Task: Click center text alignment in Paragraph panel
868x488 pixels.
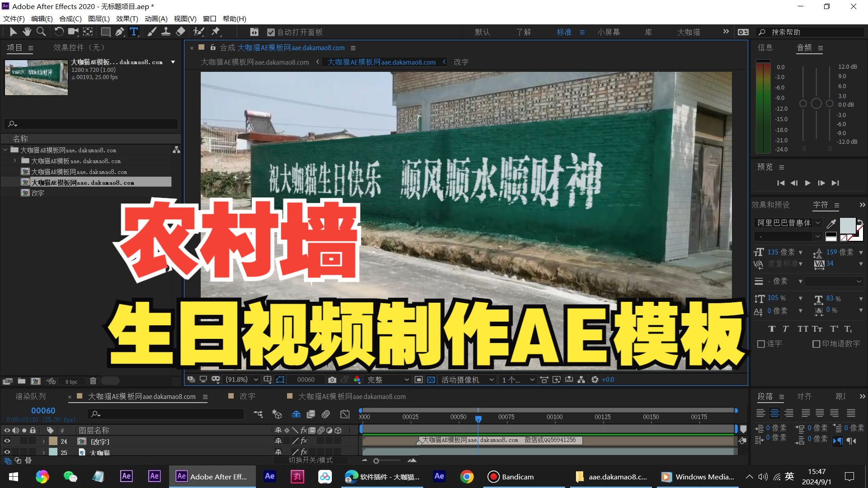Action: point(775,413)
